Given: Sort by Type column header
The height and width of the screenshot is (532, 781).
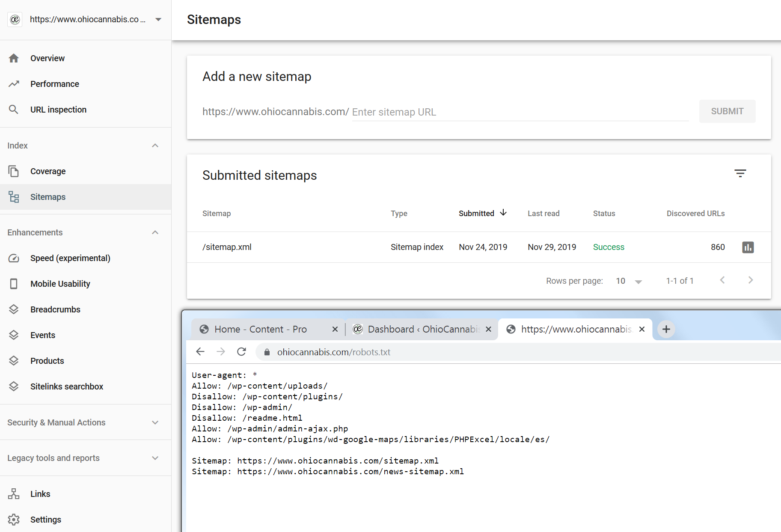Looking at the screenshot, I should click(x=399, y=213).
